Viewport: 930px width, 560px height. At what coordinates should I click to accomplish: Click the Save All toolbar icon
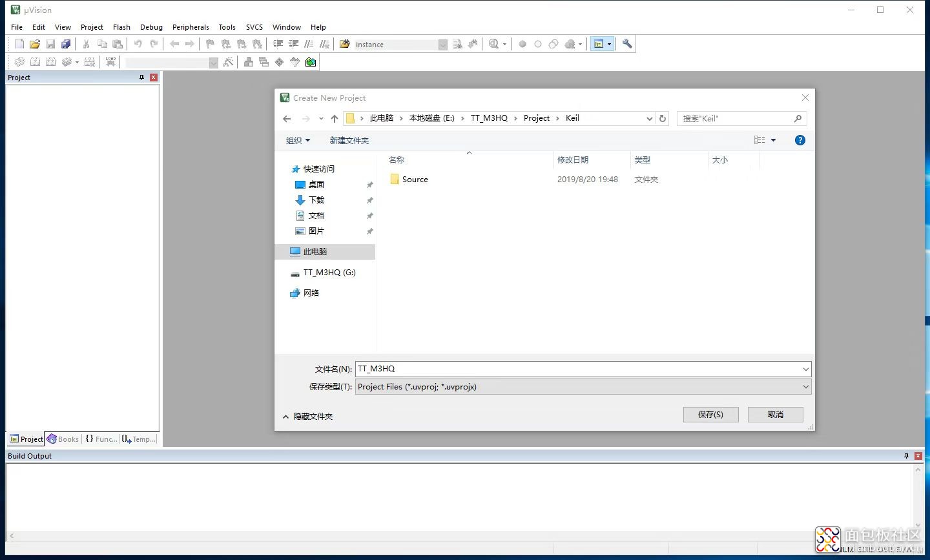66,44
